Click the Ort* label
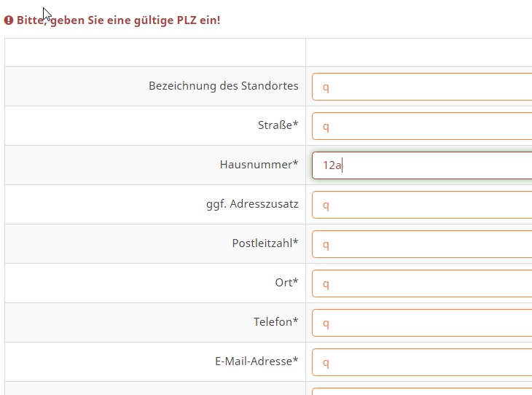532x395 pixels. (286, 283)
